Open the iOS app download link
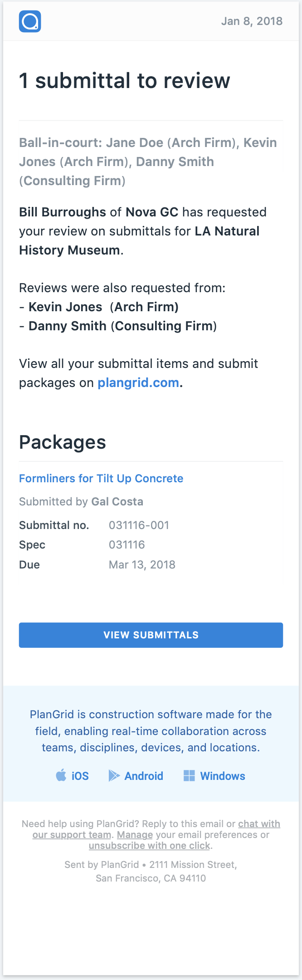 [x=80, y=776]
